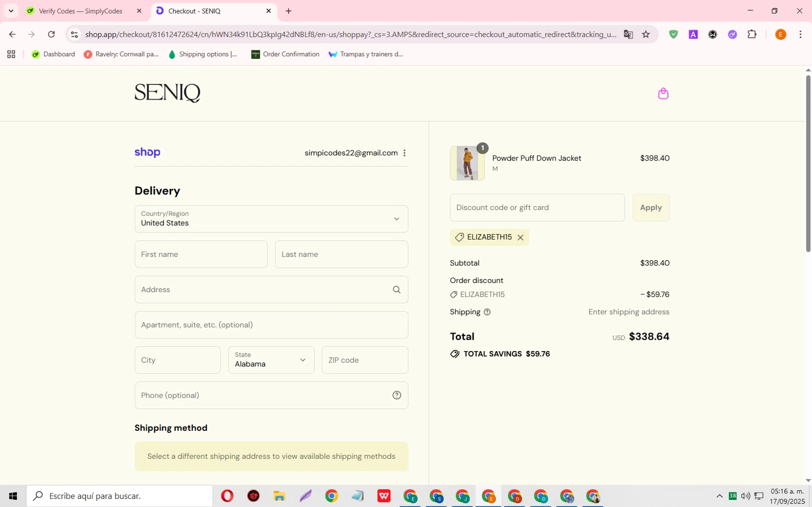This screenshot has width=812, height=507.
Task: Open the Trampas y trainers bookmark
Action: pos(366,54)
